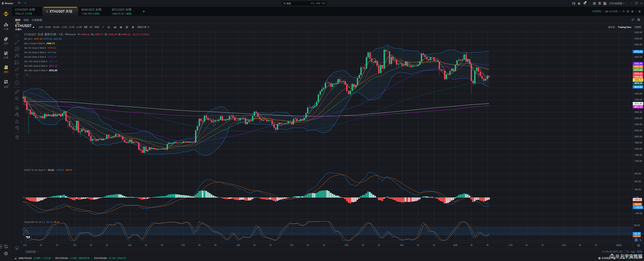Select the XABCD pattern tool
Viewport: 644px width, 261px height.
pos(17,56)
